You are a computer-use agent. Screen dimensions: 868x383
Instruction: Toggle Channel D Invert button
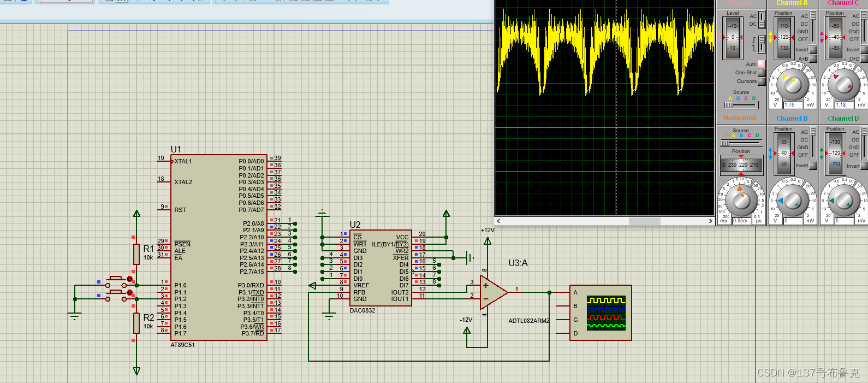[864, 166]
